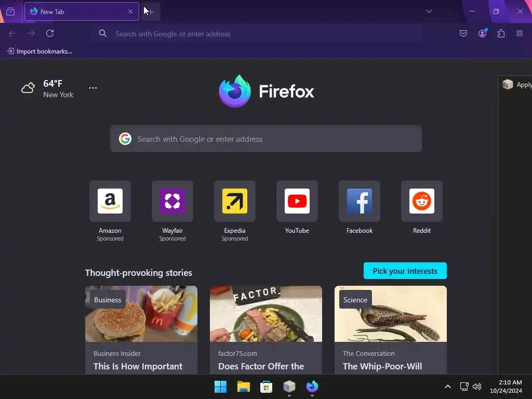532x399 pixels.
Task: Open the cube app on the taskbar
Action: [289, 387]
